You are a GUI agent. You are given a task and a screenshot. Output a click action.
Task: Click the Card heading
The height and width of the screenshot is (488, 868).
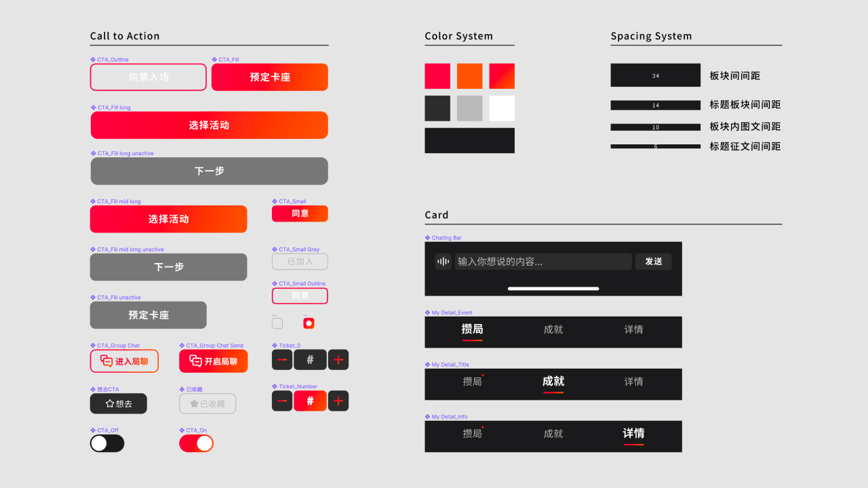[437, 215]
